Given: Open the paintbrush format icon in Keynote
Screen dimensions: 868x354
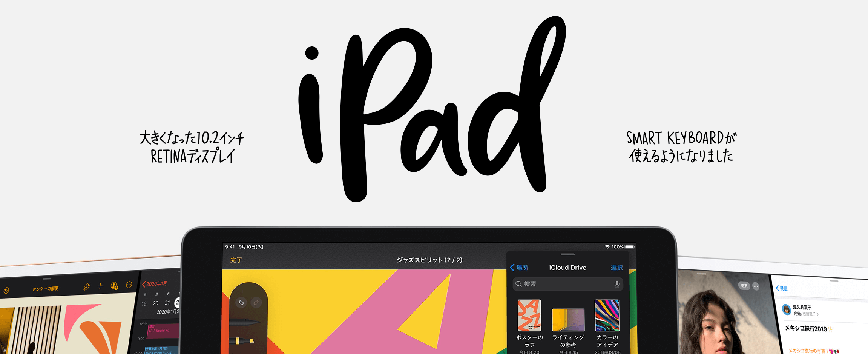Looking at the screenshot, I should tap(86, 287).
